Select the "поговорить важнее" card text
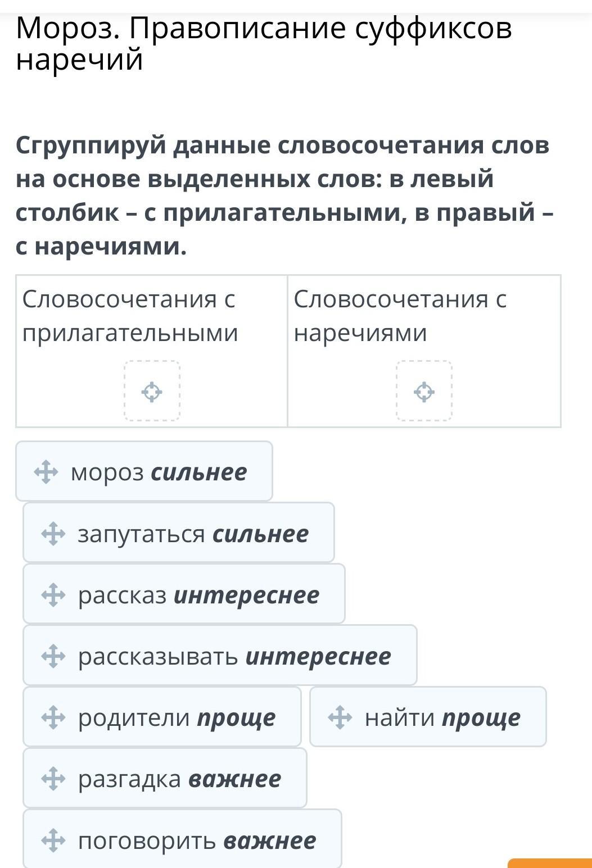The height and width of the screenshot is (868, 592). pos(197,840)
